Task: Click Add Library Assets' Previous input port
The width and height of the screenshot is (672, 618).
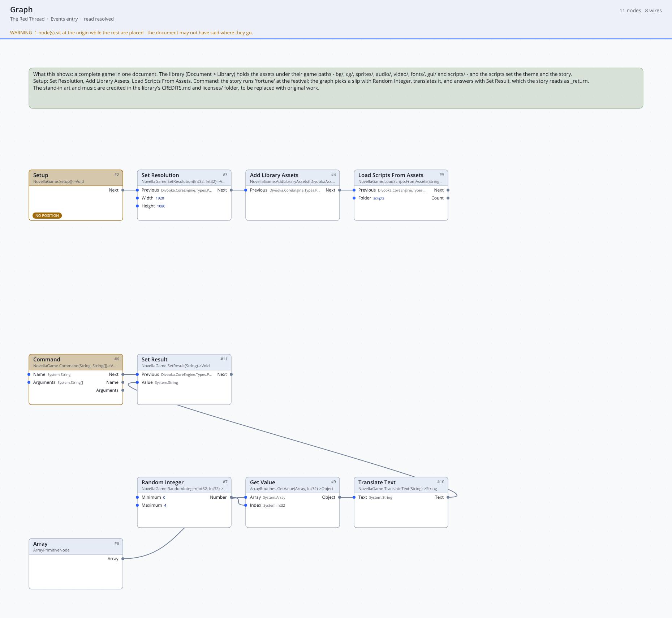Action: pyautogui.click(x=246, y=190)
